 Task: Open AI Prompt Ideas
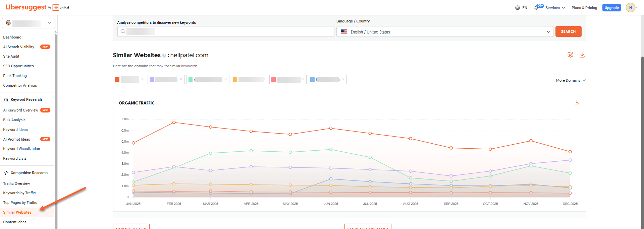click(17, 139)
